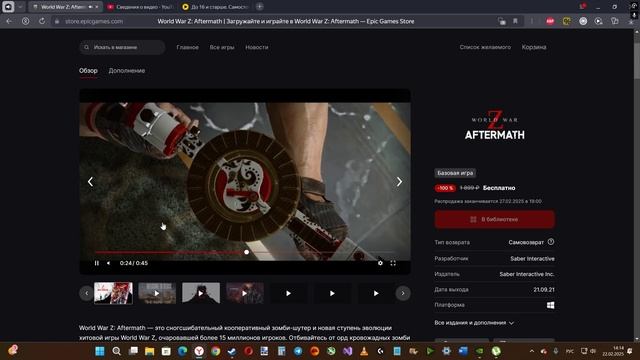640x360 pixels.
Task: Switch to the До 16 и старше browser tab
Action: click(x=215, y=7)
